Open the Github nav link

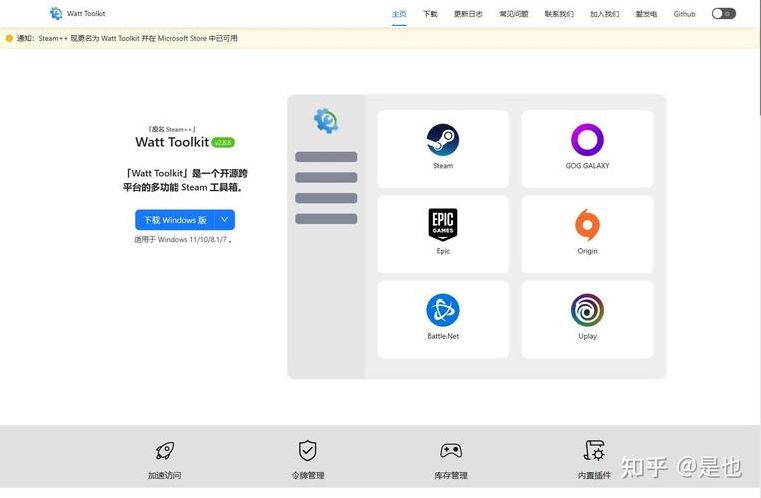(684, 14)
